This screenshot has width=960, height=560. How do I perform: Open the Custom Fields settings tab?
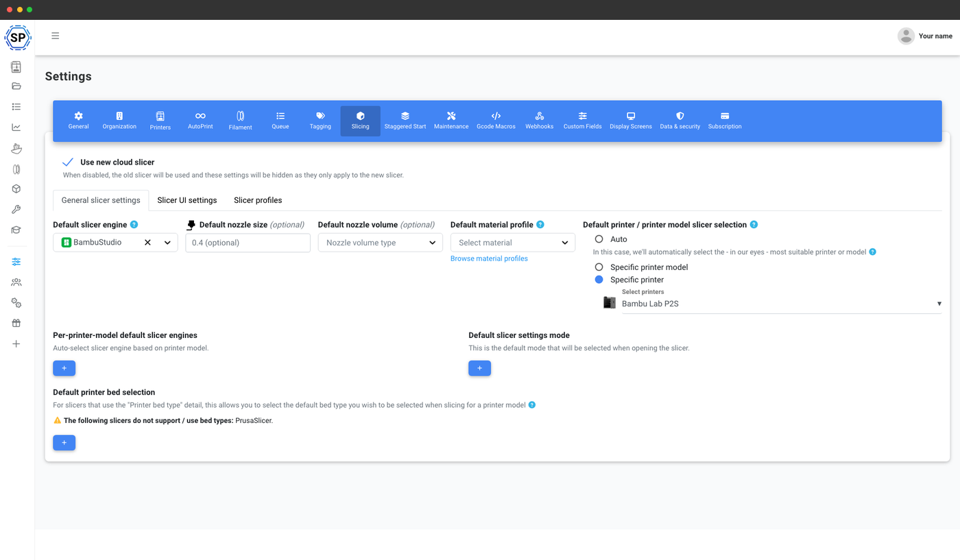(582, 121)
